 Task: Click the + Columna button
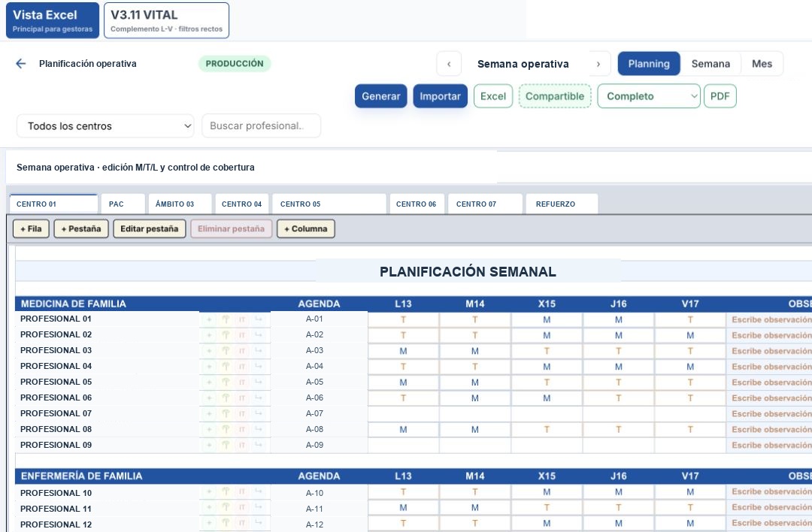coord(306,228)
